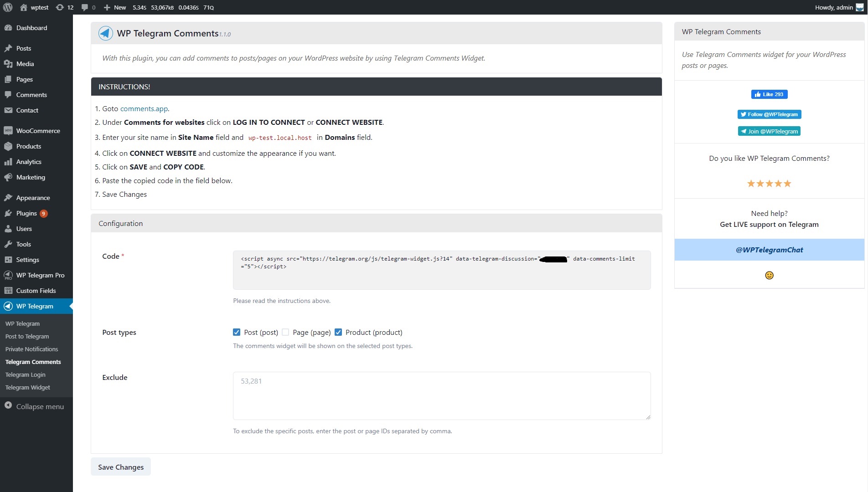Image resolution: width=868 pixels, height=492 pixels.
Task: Click the WordPress logo in admin bar
Action: click(8, 7)
